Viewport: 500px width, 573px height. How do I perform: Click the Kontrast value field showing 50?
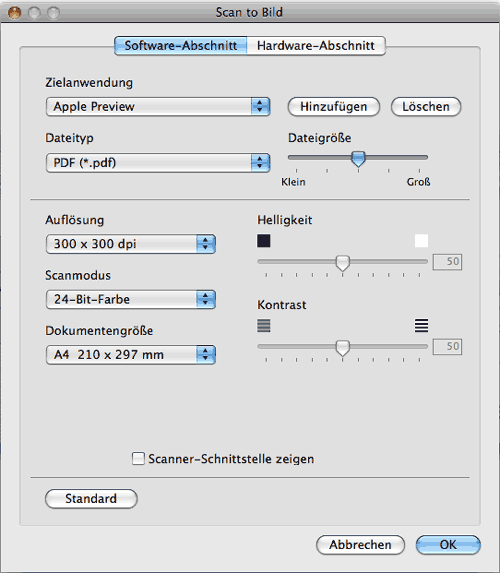click(x=447, y=346)
